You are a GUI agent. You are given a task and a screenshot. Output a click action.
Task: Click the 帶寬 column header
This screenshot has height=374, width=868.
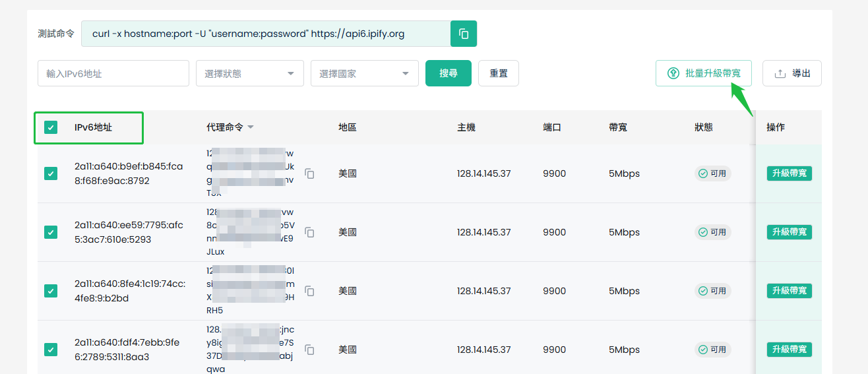(618, 127)
